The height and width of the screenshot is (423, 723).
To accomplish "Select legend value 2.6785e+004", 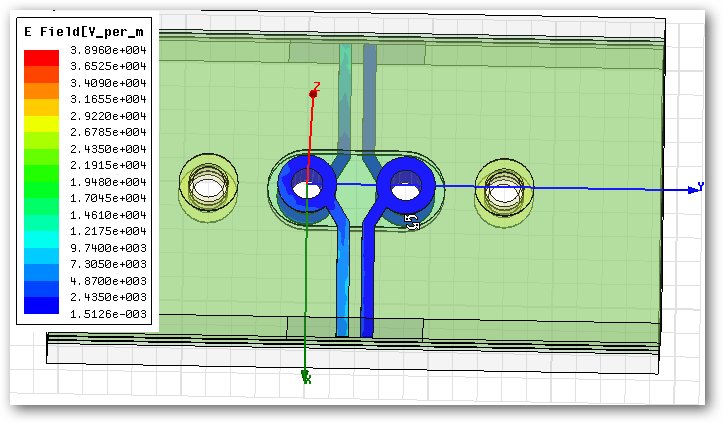I will [108, 132].
